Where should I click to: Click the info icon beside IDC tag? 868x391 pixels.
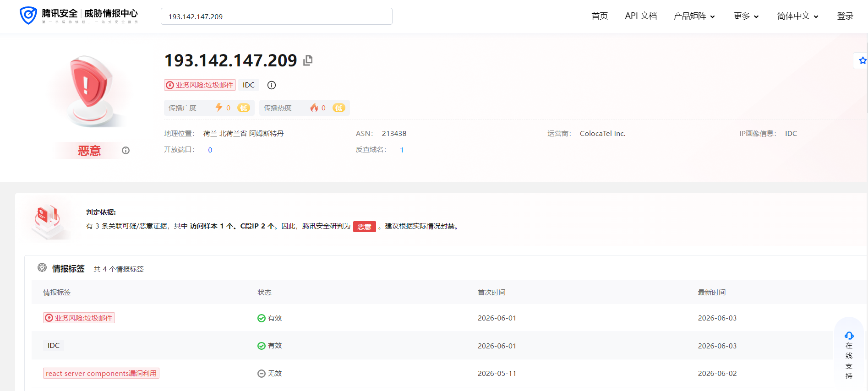coord(272,85)
